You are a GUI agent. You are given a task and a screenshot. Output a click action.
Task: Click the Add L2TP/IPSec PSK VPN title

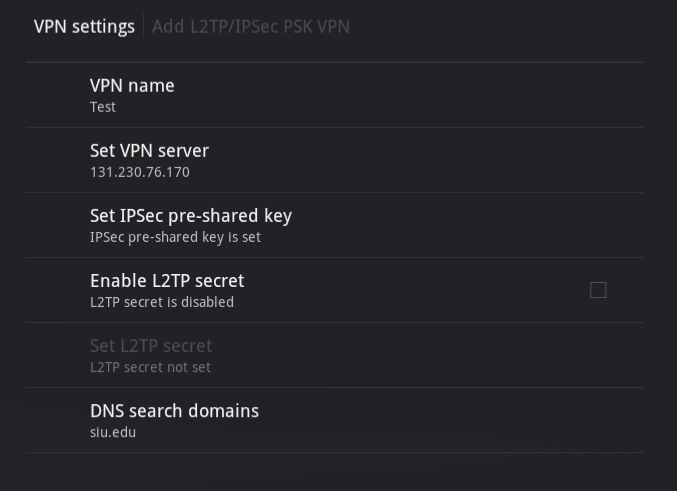(x=251, y=27)
